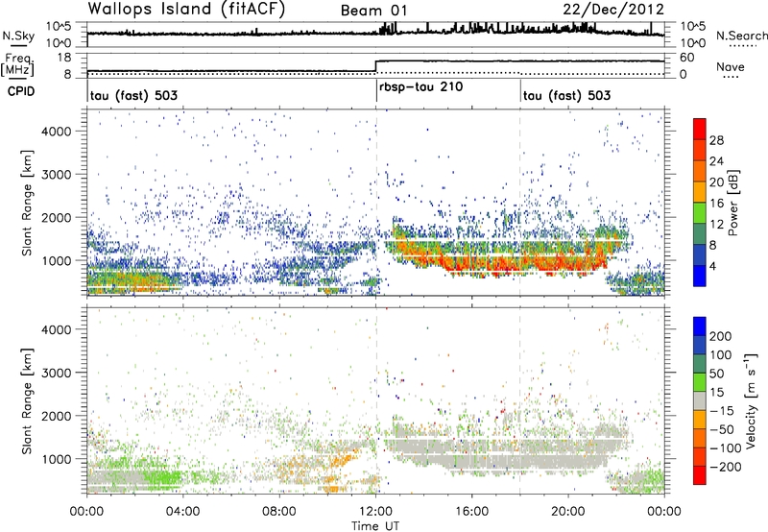Click the "-15" label on Velocity colorbar
Screen dimensions: 768x532
(722, 410)
